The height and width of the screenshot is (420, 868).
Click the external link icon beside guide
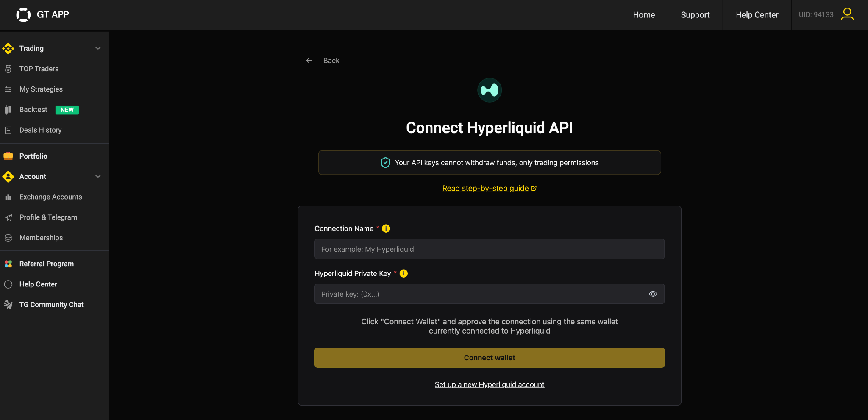(x=534, y=188)
